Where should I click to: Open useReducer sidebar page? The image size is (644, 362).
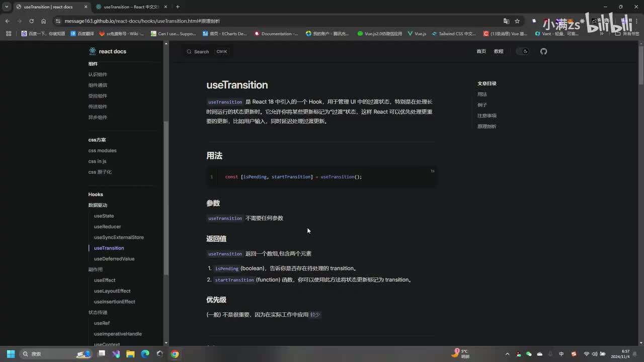107,227
